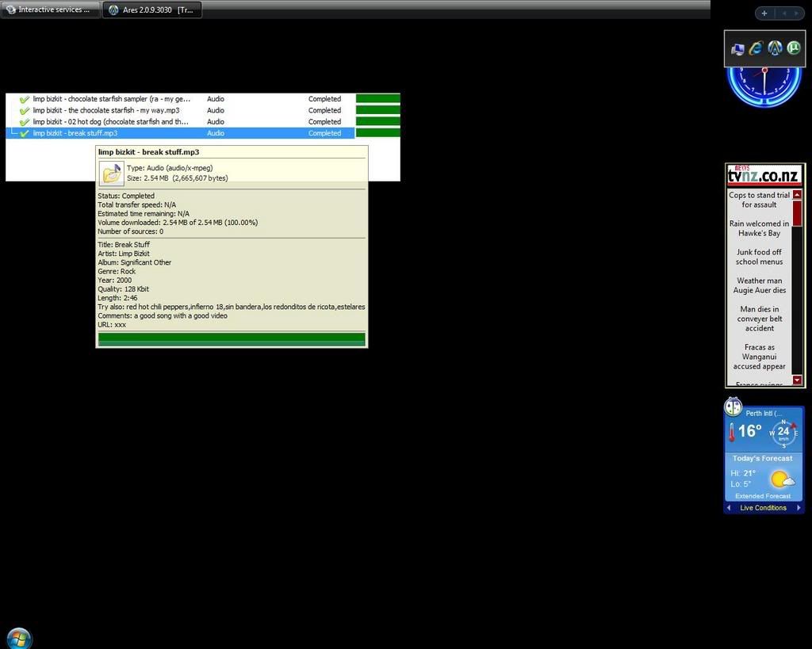Open the Computer icon in the launcher
Viewport: 812px width, 649px height.
tap(737, 49)
